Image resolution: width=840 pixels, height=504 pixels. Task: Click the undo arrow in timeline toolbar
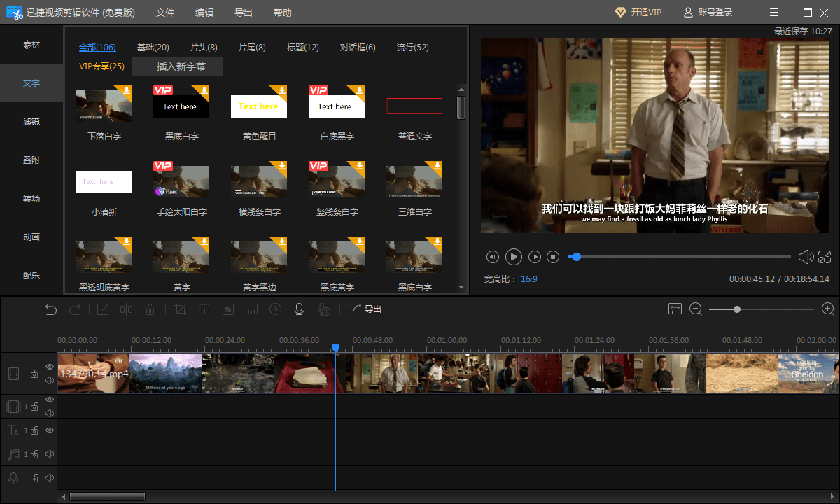click(51, 309)
